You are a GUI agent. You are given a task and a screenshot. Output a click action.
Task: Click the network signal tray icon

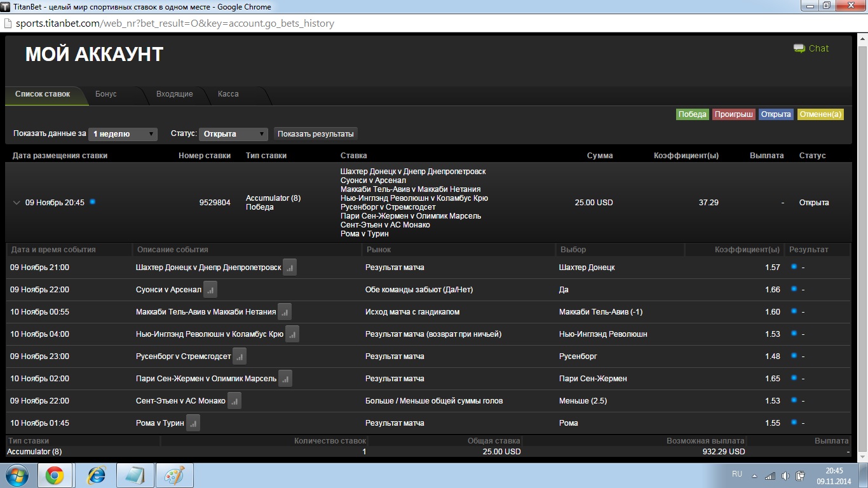tap(770, 475)
